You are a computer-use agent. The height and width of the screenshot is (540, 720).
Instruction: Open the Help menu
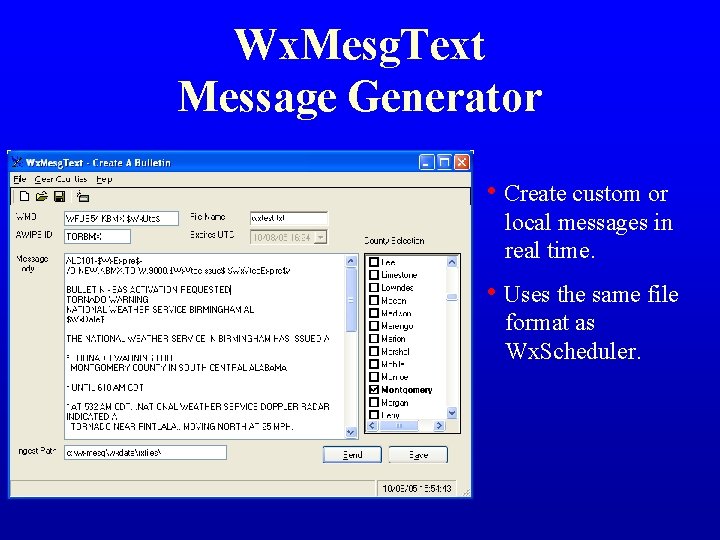(x=104, y=179)
